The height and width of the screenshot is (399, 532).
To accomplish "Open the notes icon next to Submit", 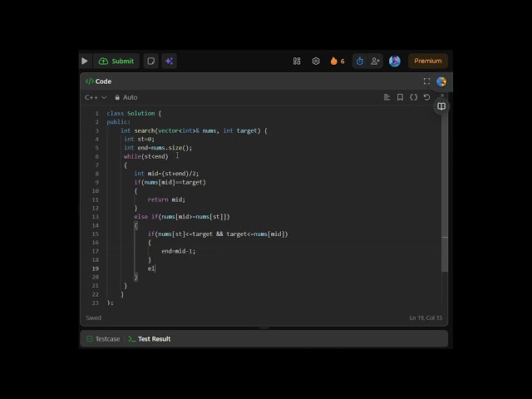I will (151, 61).
